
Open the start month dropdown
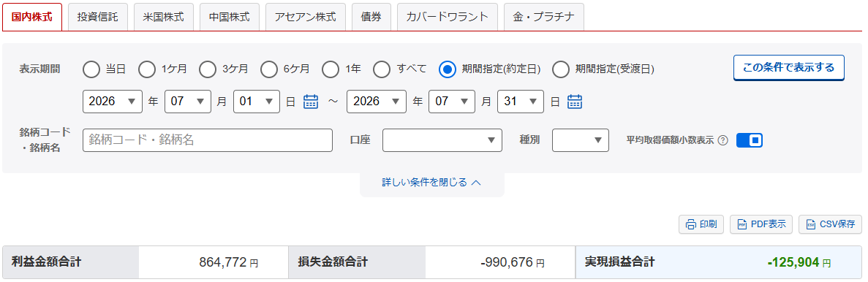pos(188,102)
